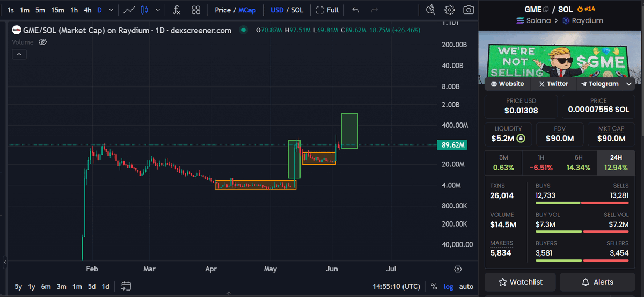Switch to the line chart type

click(x=129, y=10)
